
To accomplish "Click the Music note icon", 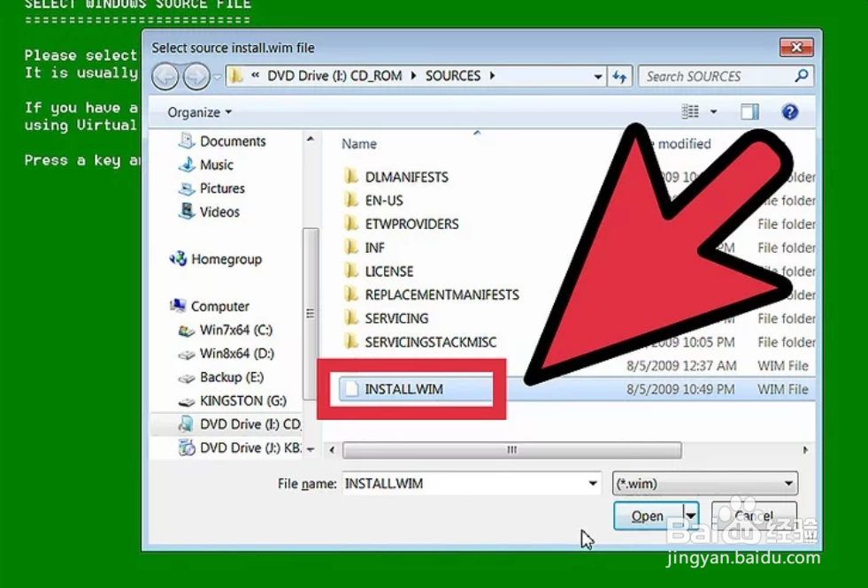I will click(187, 164).
